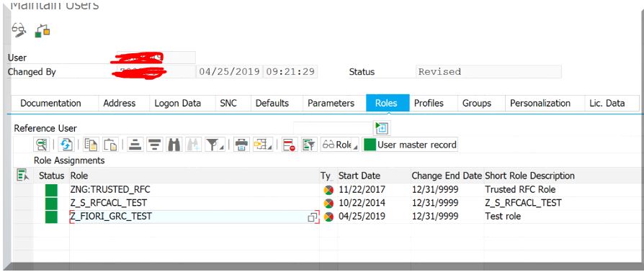Click the Trusted RFC Role description

[x=520, y=190]
